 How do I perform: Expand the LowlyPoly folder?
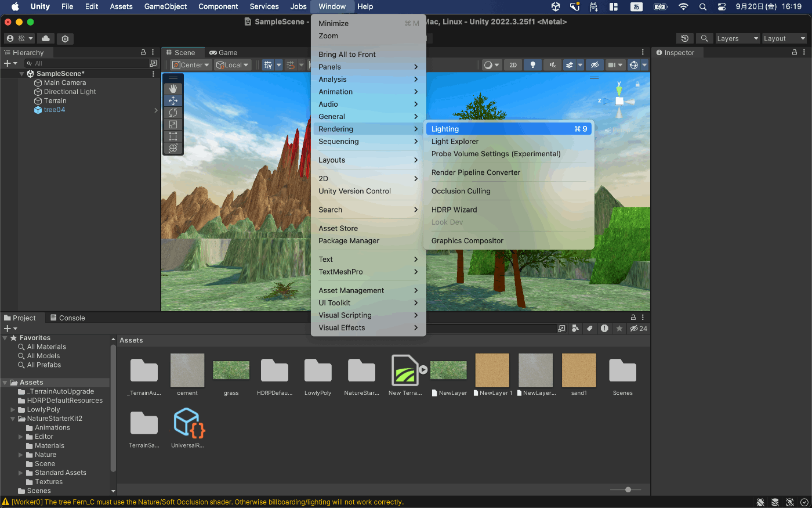(x=13, y=410)
